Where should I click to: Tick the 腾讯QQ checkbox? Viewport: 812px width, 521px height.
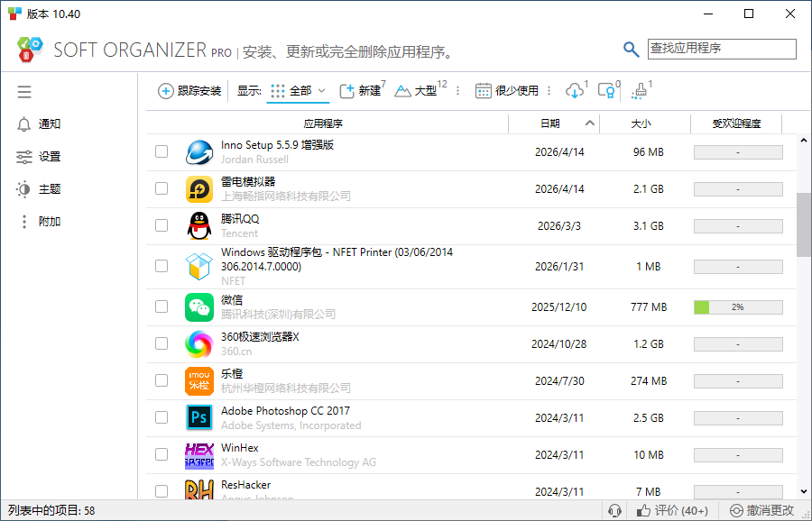click(161, 225)
